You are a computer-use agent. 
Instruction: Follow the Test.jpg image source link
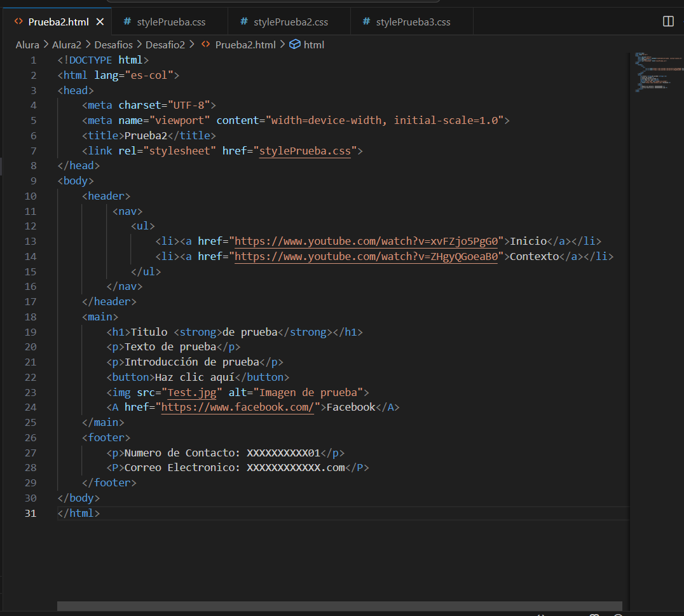tap(192, 393)
